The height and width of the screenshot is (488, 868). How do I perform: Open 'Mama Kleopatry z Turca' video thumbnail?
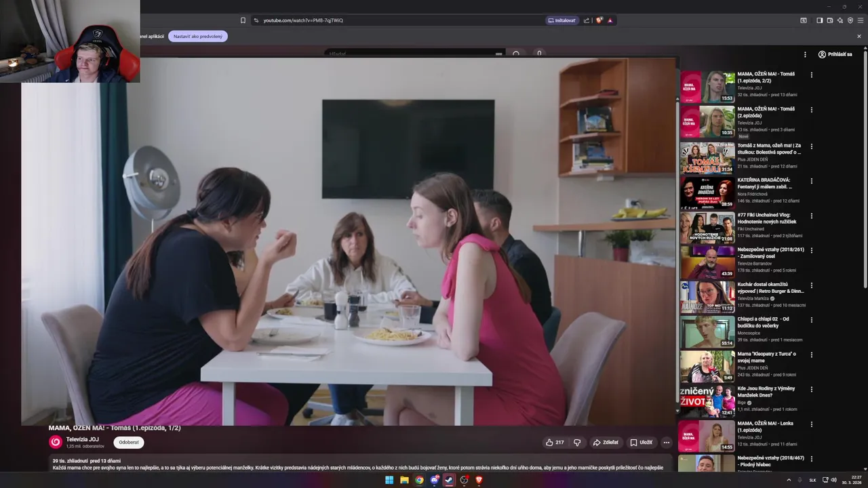click(707, 366)
